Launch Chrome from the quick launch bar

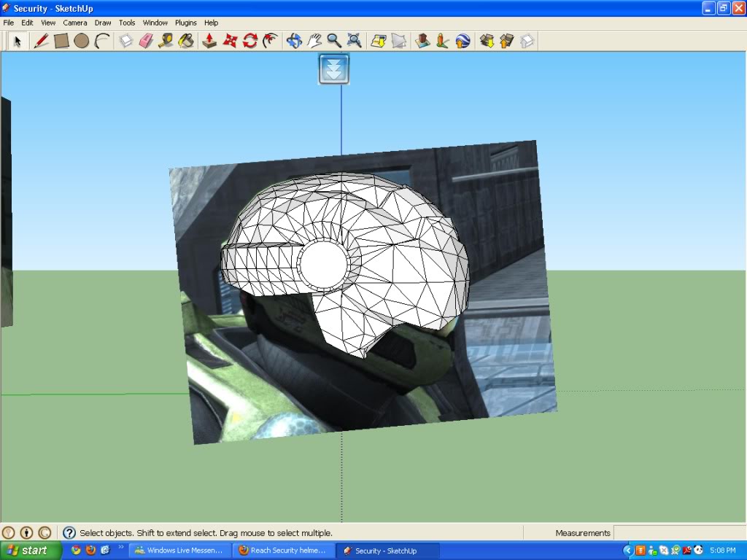coord(76,551)
